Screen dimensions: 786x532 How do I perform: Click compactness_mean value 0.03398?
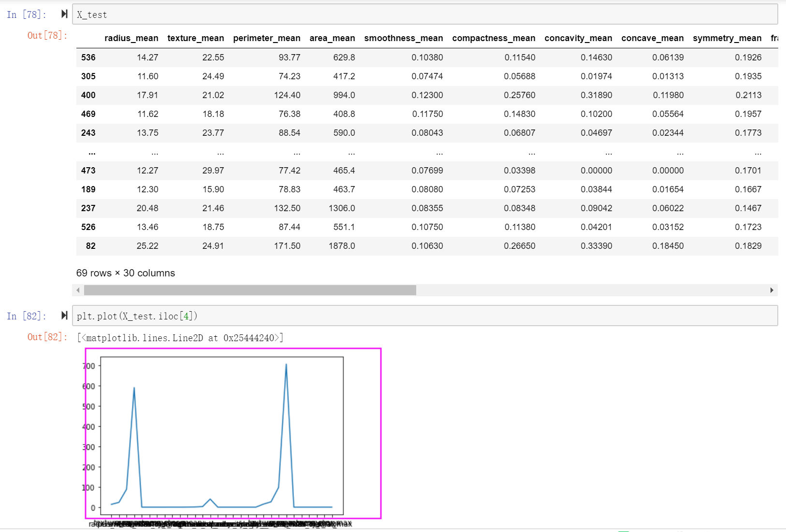(520, 171)
